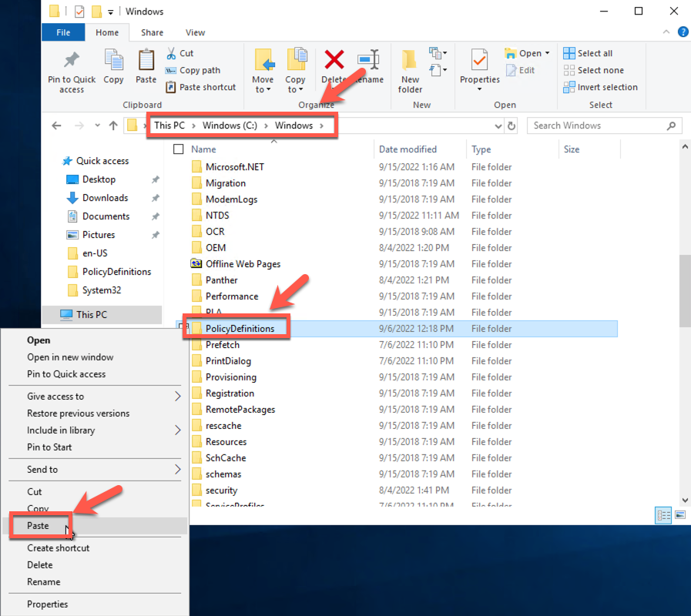Click the red Delete X icon
691x616 pixels.
(334, 60)
